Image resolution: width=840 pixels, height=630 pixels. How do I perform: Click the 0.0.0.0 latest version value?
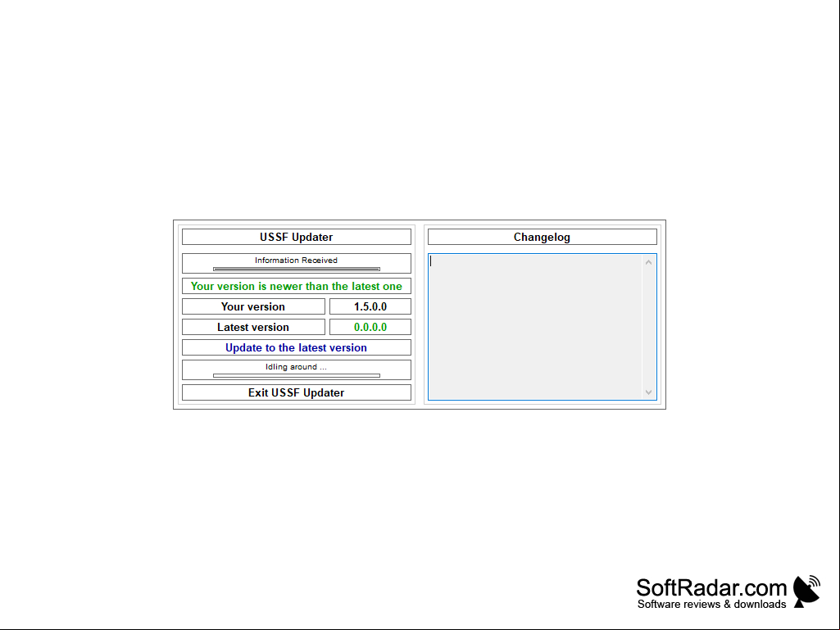(370, 327)
